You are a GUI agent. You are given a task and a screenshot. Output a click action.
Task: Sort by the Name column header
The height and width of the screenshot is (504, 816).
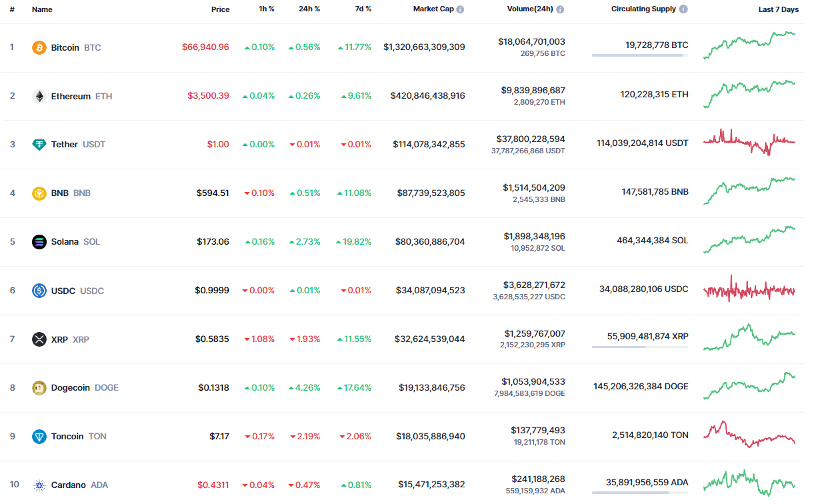pyautogui.click(x=42, y=9)
